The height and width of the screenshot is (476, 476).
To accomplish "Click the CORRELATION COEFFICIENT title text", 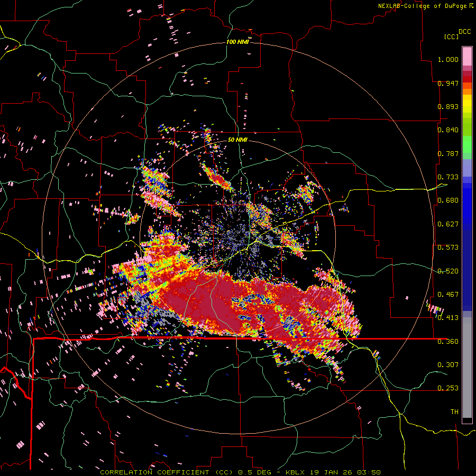I will (166, 472).
